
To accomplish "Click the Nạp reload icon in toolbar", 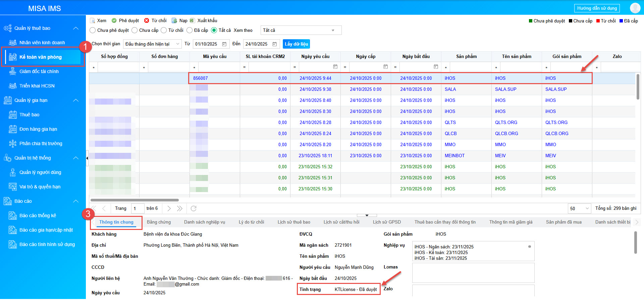I will (174, 20).
